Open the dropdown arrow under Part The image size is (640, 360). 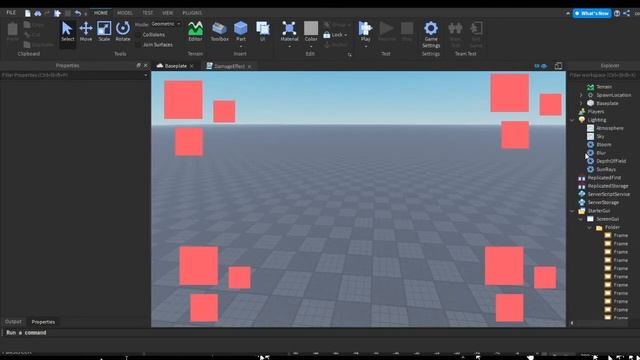[241, 47]
